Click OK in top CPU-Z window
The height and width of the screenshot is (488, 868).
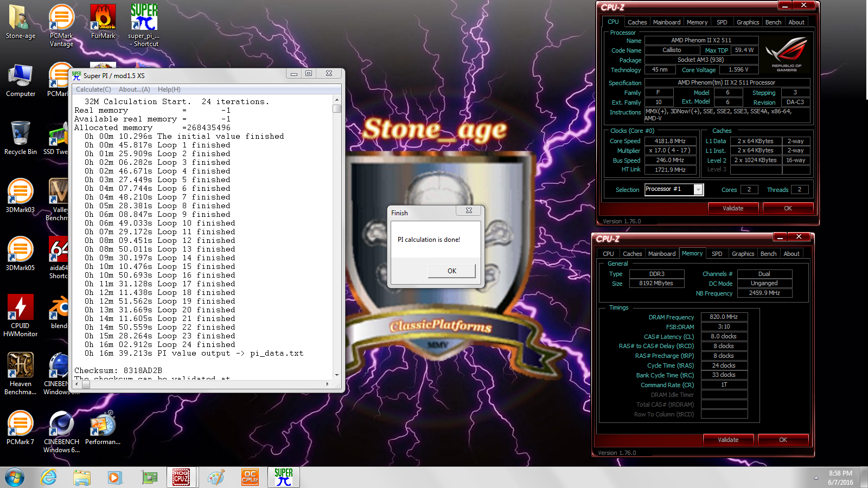pos(788,208)
